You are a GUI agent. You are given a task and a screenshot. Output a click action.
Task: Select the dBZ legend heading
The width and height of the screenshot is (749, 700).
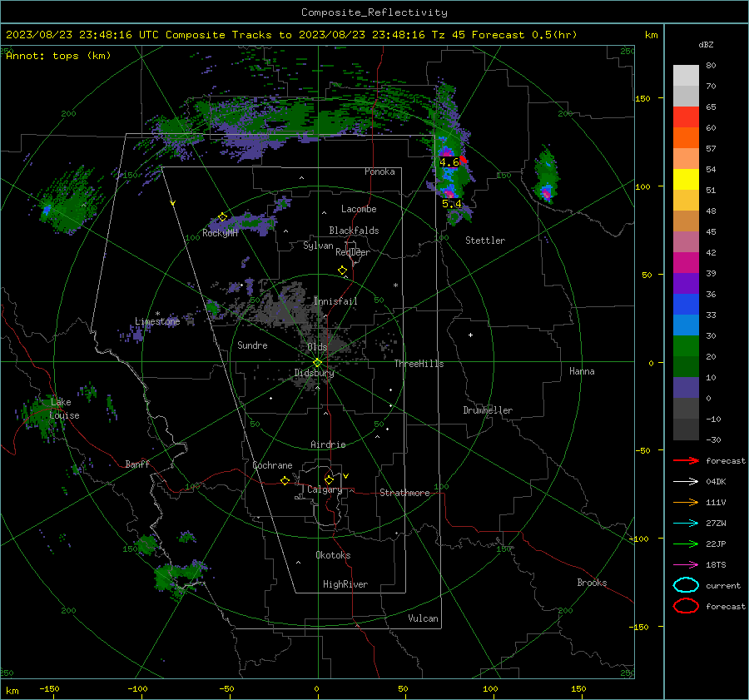[706, 44]
